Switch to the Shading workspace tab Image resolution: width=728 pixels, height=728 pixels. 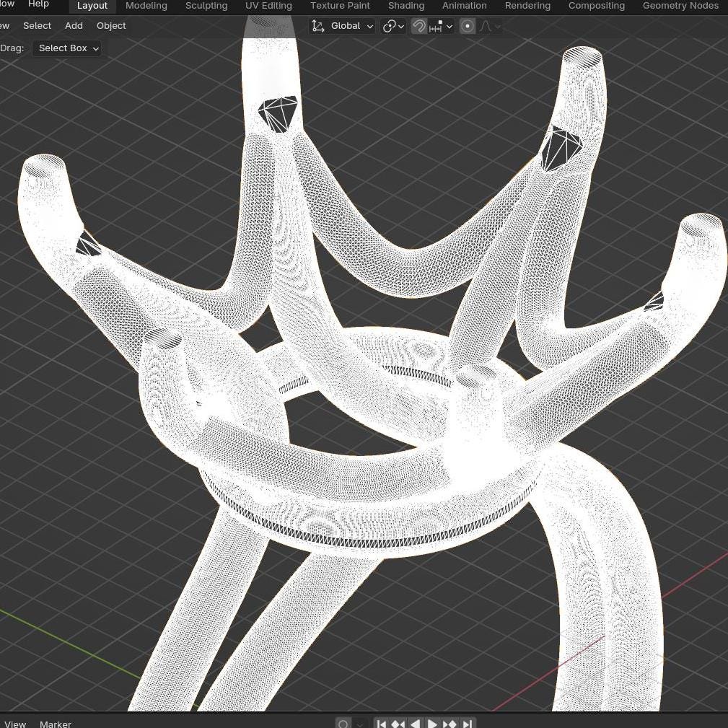coord(406,6)
